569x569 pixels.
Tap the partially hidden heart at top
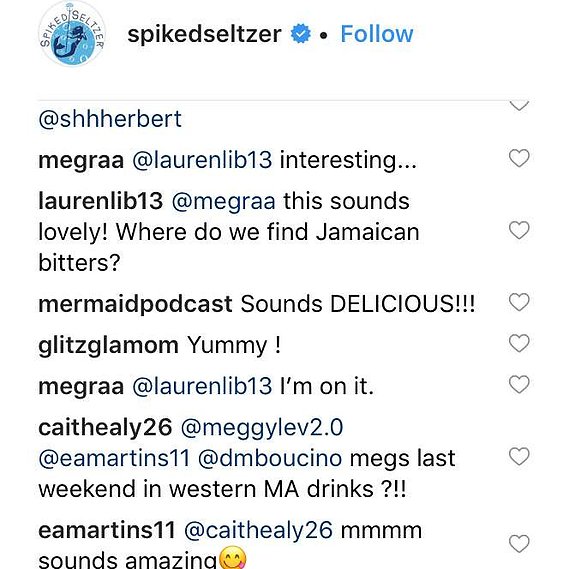coord(519,106)
